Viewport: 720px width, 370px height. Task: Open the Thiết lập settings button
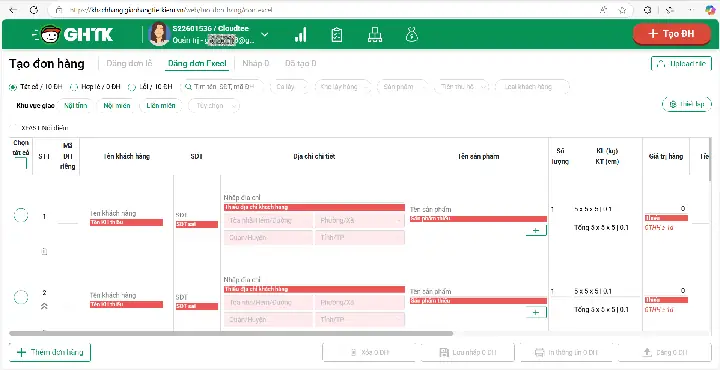(687, 104)
